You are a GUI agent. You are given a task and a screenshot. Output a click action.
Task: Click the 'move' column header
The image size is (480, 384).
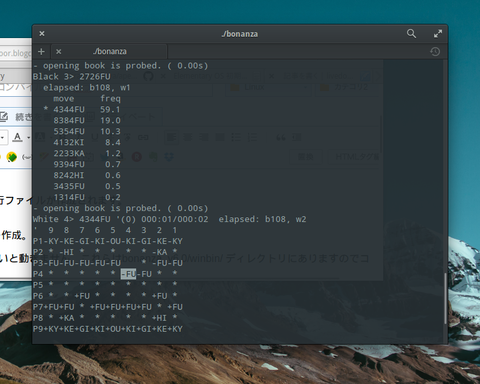click(64, 99)
